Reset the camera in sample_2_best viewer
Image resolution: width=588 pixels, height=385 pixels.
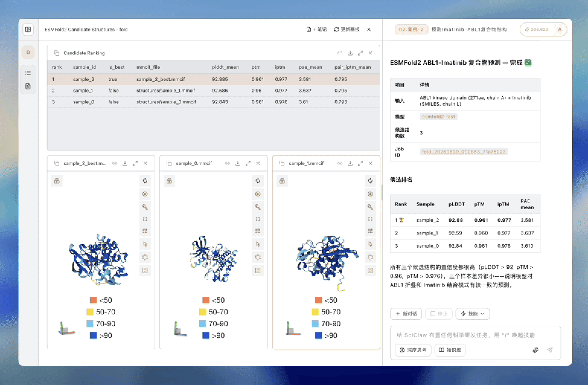click(x=145, y=181)
